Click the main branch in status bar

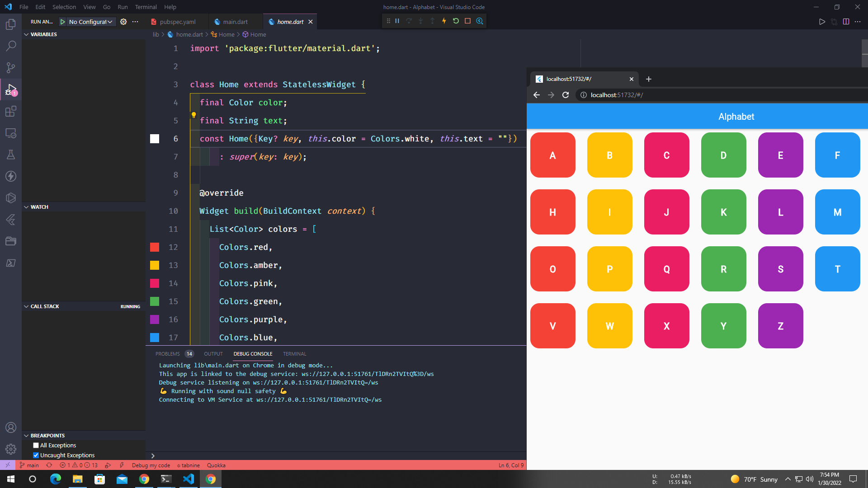[x=29, y=465]
